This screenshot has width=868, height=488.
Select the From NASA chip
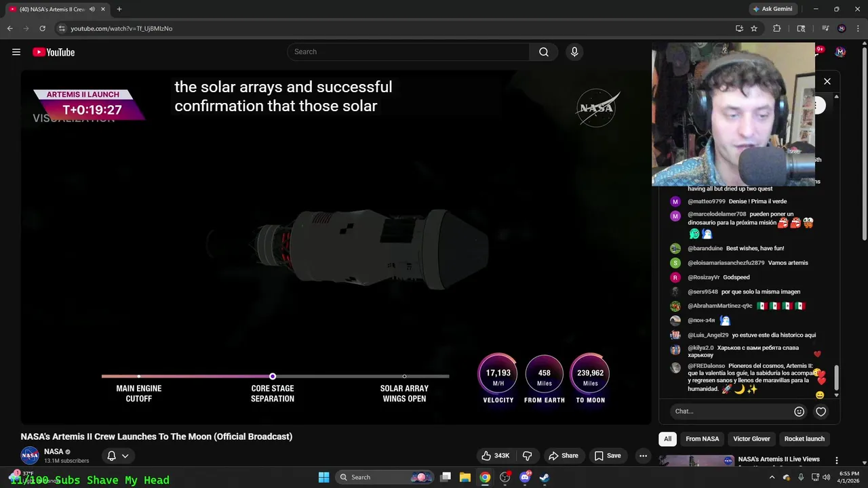pyautogui.click(x=702, y=439)
